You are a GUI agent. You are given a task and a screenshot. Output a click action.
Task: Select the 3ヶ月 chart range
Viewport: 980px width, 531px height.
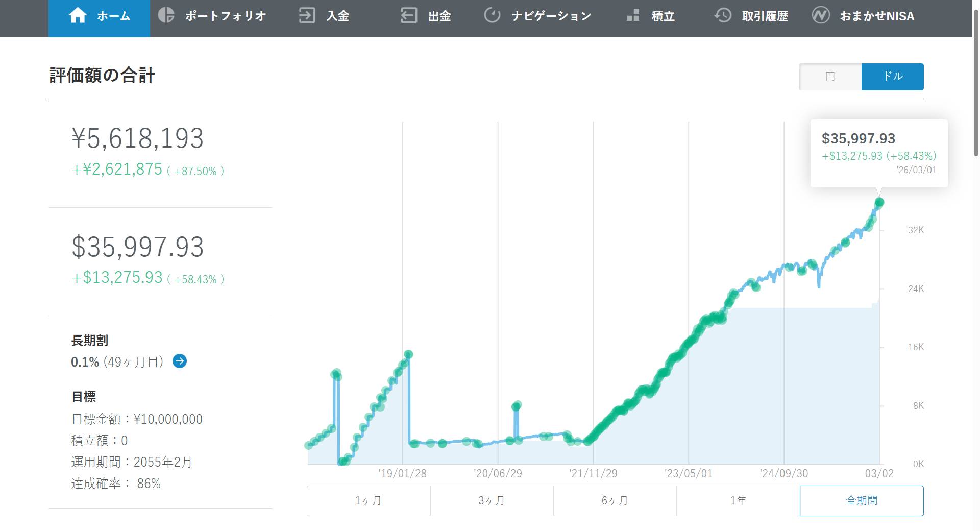(492, 500)
